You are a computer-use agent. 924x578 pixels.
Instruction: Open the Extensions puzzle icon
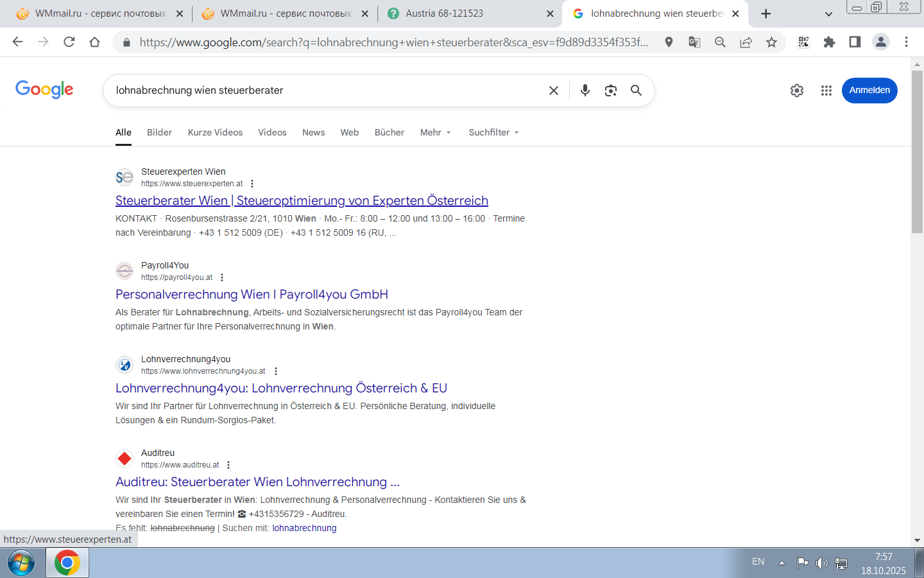tap(829, 42)
